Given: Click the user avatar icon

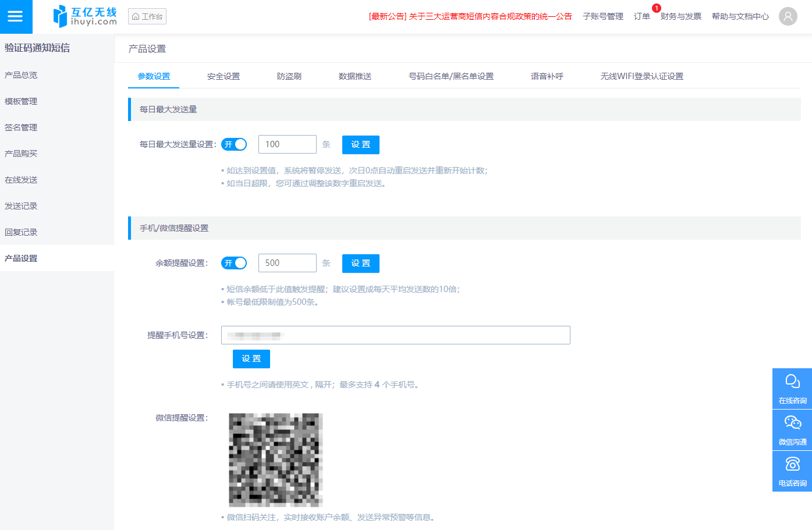Looking at the screenshot, I should (x=788, y=16).
